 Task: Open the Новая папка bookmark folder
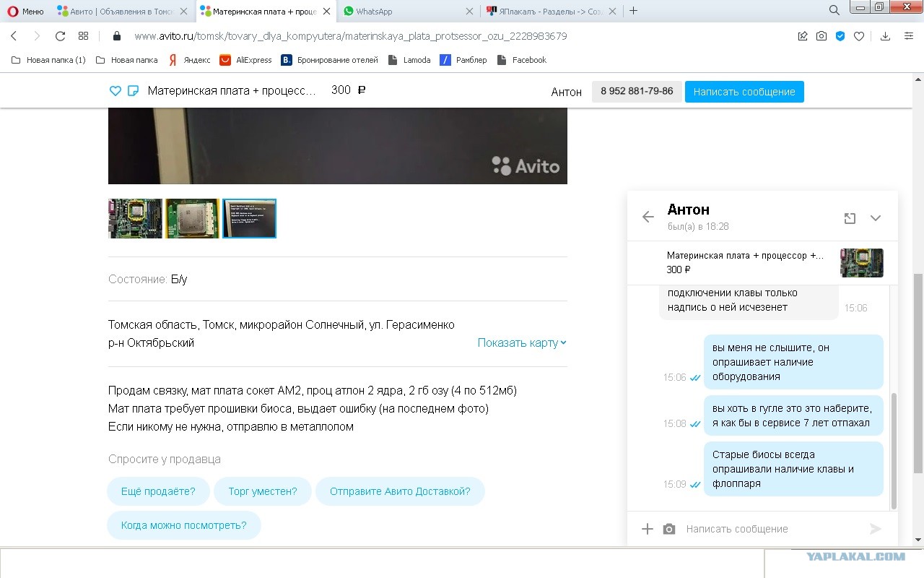tap(127, 60)
